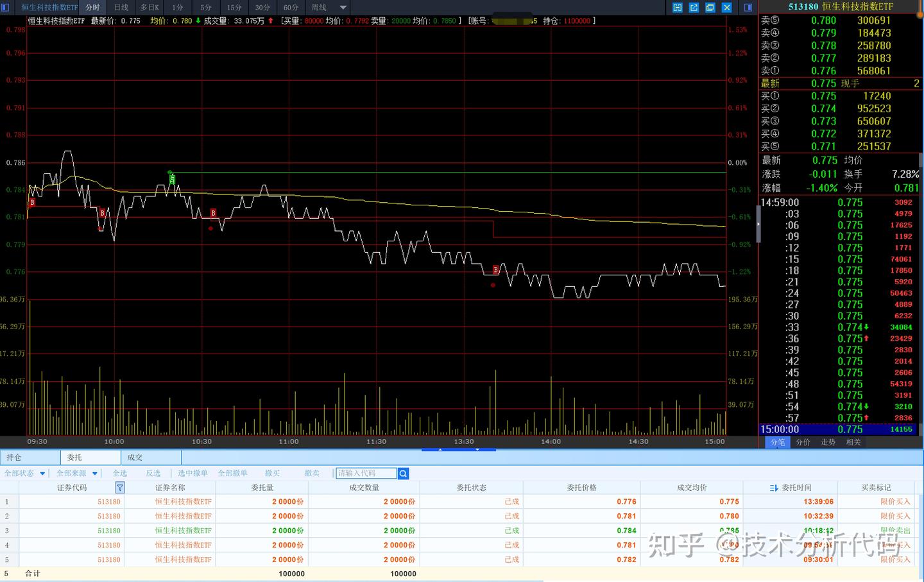Screen dimensions: 924x582
Task: Click the 全部撤单 cancel all orders button
Action: [232, 474]
